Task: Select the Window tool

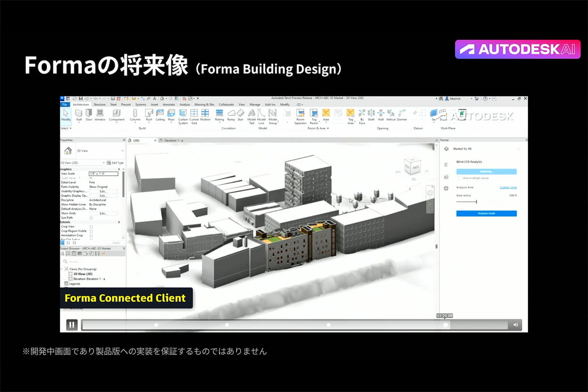Action: [100, 114]
